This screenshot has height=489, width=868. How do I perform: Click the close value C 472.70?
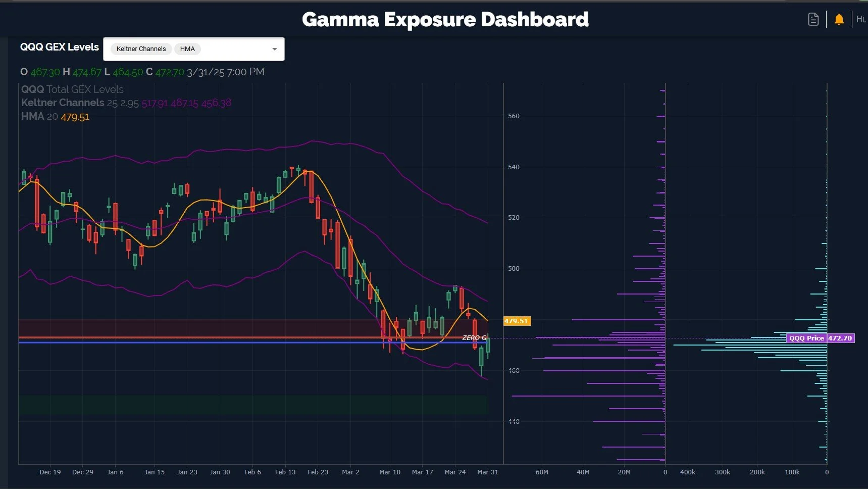tap(165, 72)
